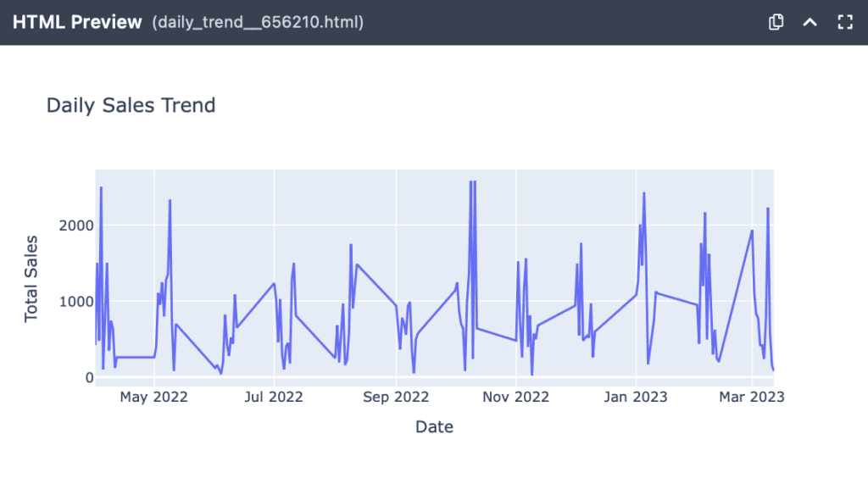
Task: Click the Date x-axis title
Action: 434,427
